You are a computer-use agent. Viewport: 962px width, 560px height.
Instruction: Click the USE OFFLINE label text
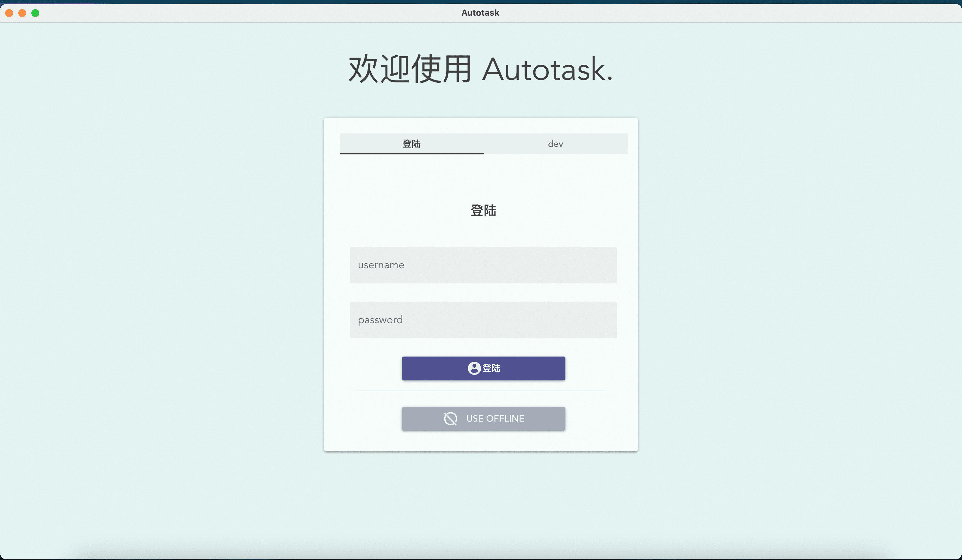coord(495,418)
